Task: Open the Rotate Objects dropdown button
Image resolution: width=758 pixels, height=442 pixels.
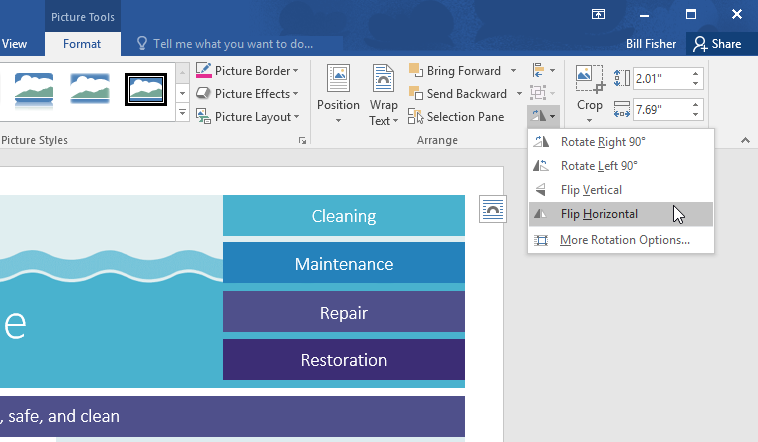Action: [x=542, y=116]
